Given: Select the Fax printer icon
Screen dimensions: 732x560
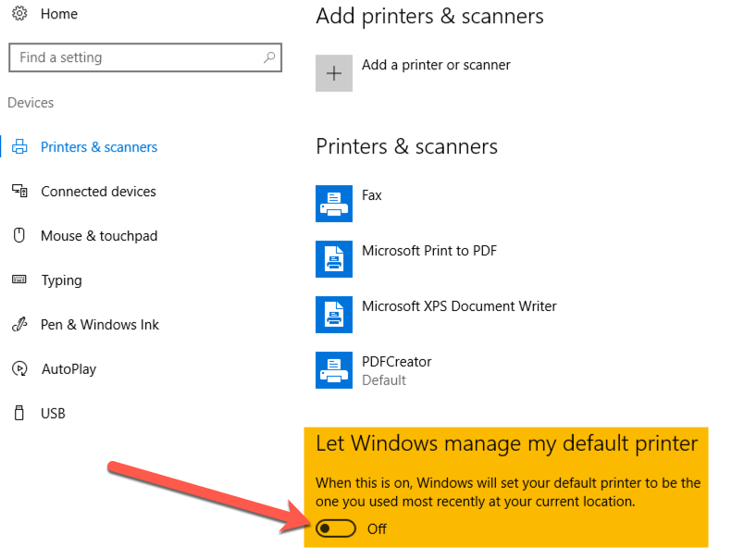Looking at the screenshot, I should click(x=334, y=203).
